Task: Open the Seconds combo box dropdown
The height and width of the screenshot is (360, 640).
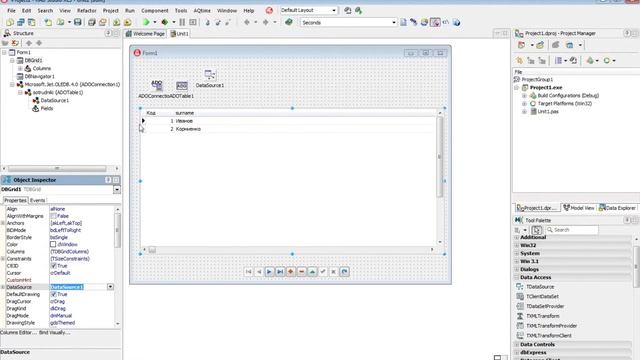Action: [393, 22]
